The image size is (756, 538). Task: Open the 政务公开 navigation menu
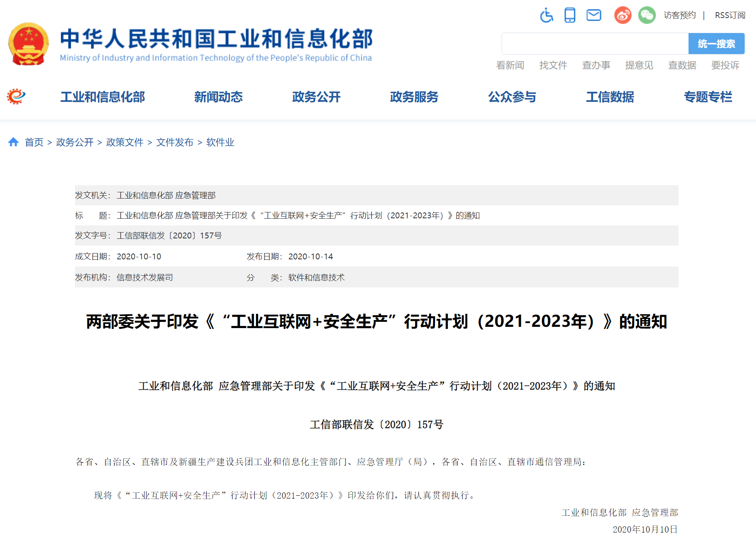click(x=316, y=97)
